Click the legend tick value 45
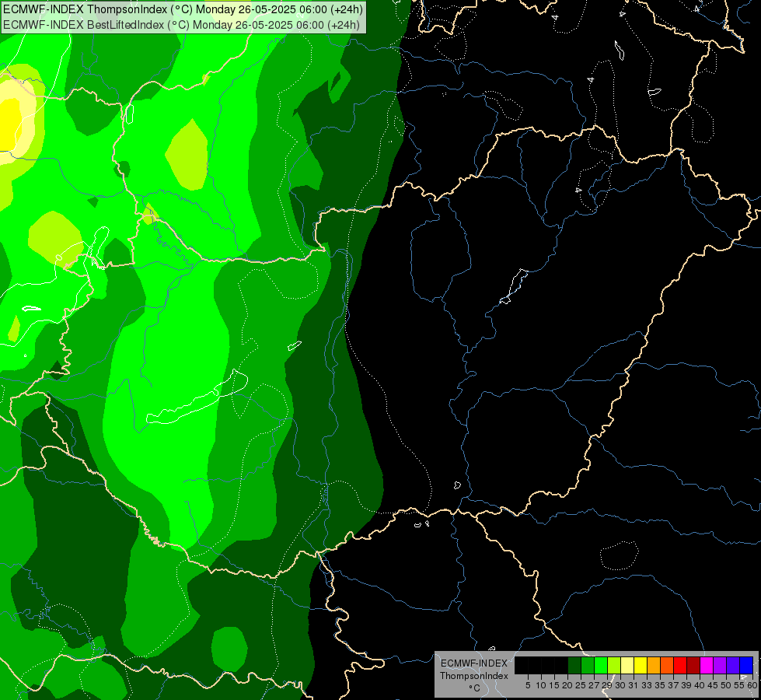Viewport: 761px width, 700px height. [x=713, y=685]
